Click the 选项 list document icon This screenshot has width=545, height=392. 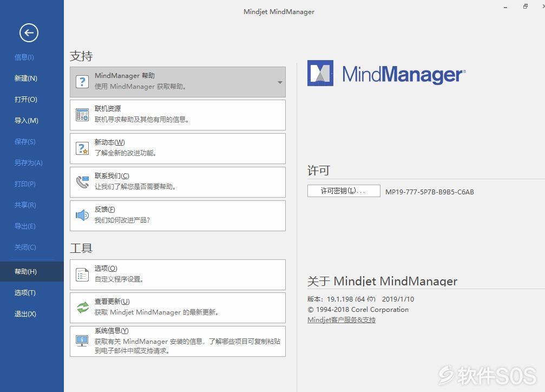[x=82, y=275]
